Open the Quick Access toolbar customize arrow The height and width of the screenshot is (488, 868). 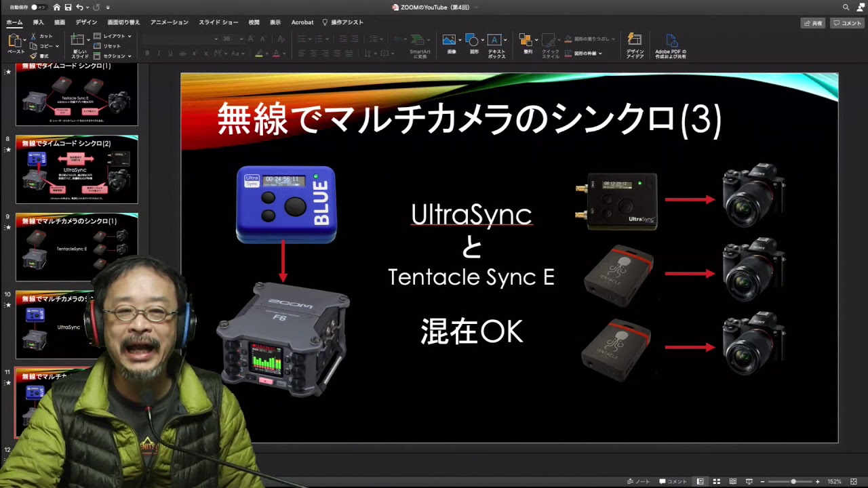click(x=108, y=7)
